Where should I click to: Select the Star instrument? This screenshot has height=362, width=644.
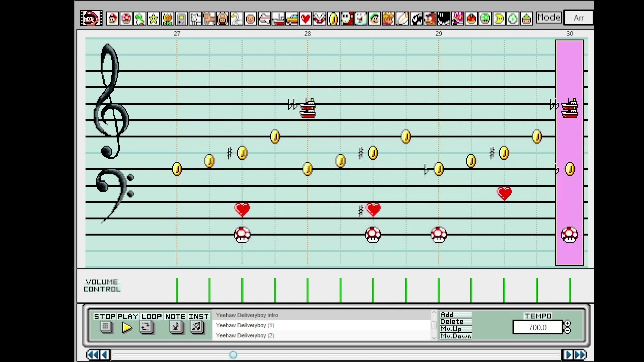pyautogui.click(x=153, y=19)
